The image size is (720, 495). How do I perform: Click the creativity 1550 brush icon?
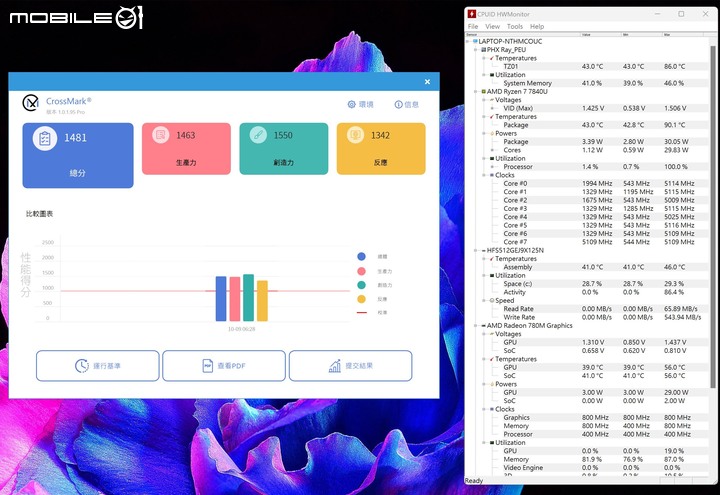[x=258, y=135]
